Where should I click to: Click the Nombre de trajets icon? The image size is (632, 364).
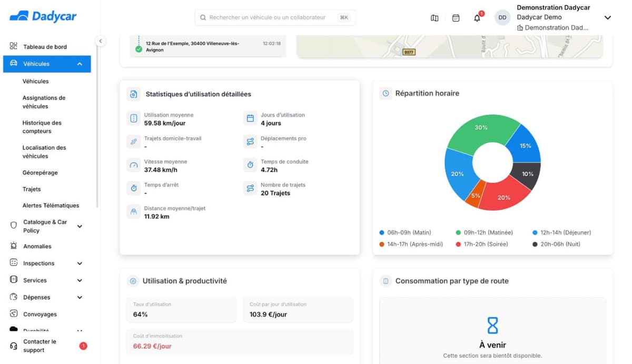[x=250, y=188]
